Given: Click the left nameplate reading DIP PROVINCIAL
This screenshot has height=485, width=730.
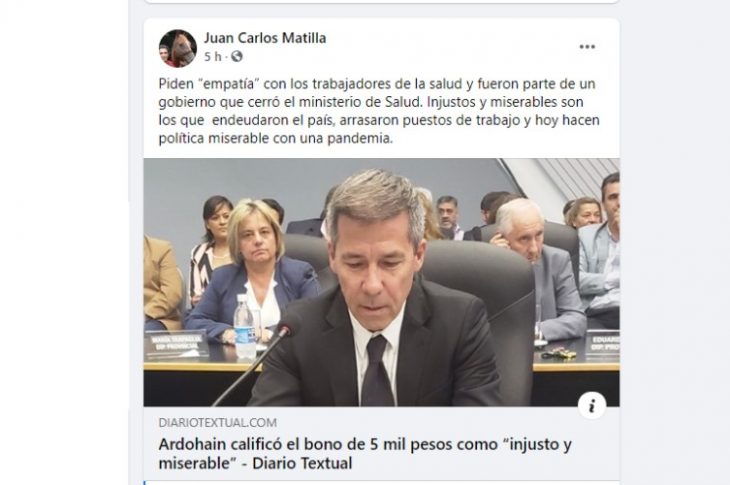Looking at the screenshot, I should tap(177, 346).
